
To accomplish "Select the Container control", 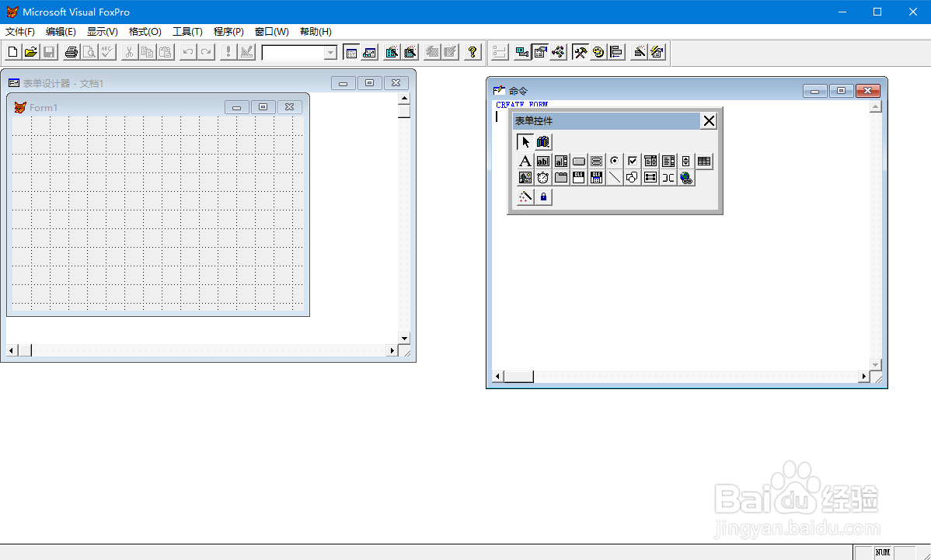I will 650,177.
